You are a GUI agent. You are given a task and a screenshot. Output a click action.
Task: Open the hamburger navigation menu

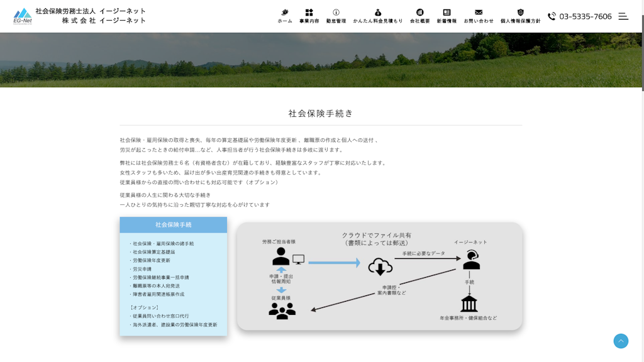tap(624, 16)
